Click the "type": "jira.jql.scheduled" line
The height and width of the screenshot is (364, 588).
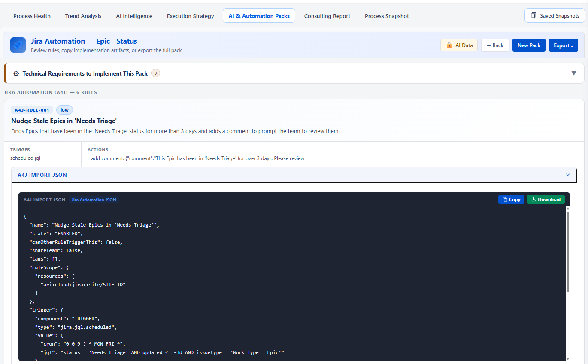point(76,327)
